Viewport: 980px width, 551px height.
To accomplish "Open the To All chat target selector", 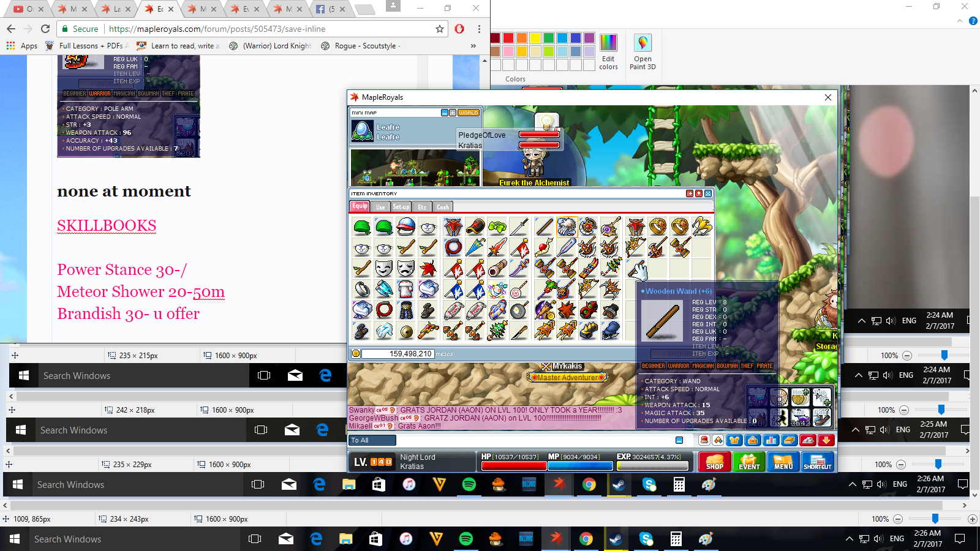I will 372,440.
